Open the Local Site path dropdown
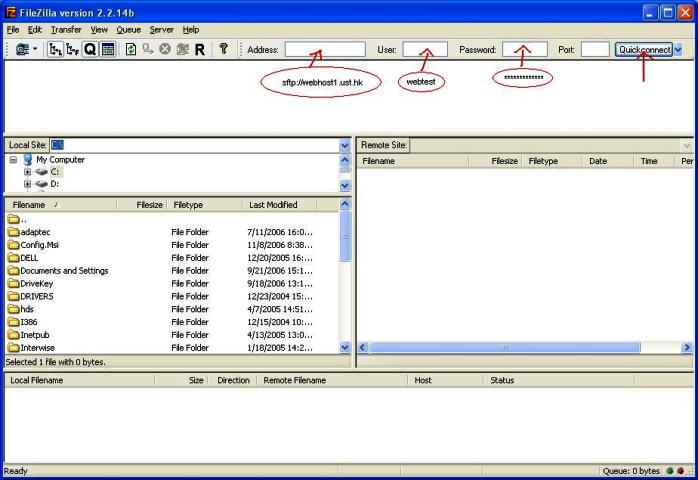The height and width of the screenshot is (480, 698). 345,146
